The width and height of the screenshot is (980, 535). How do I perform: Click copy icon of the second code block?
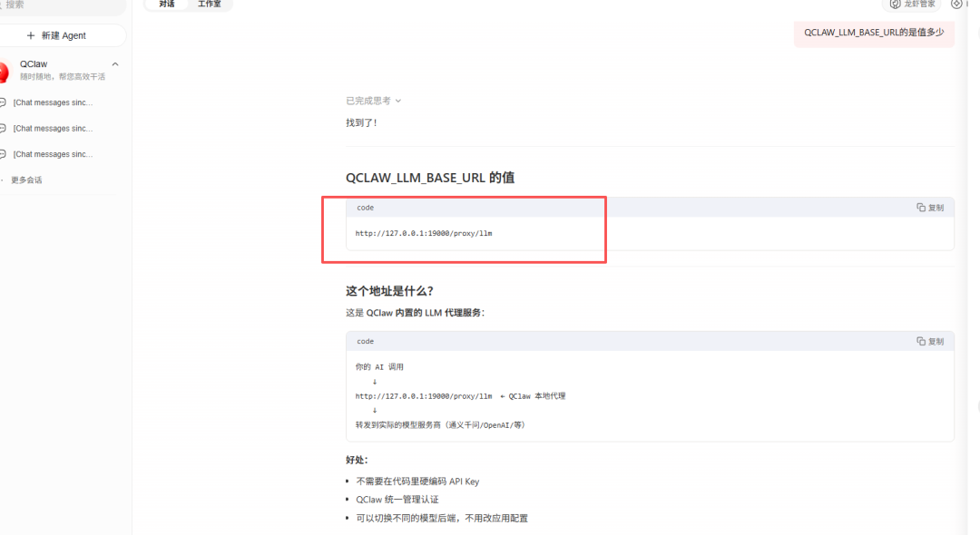921,341
